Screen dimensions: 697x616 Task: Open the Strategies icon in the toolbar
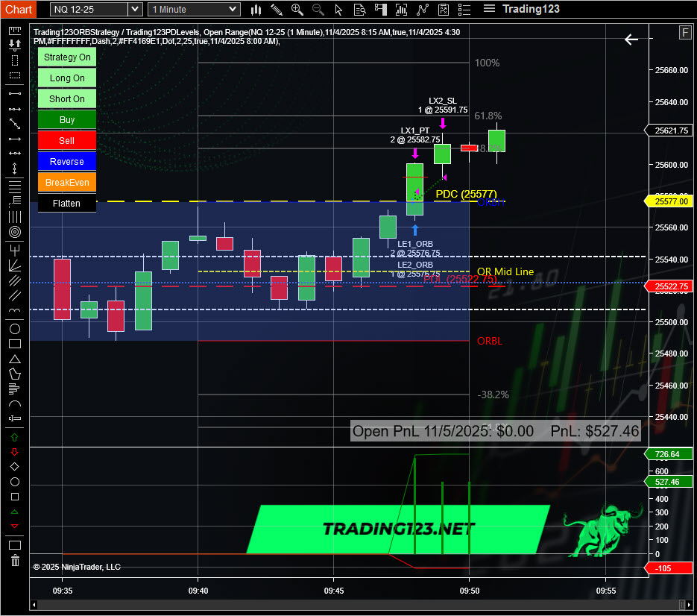(423, 9)
